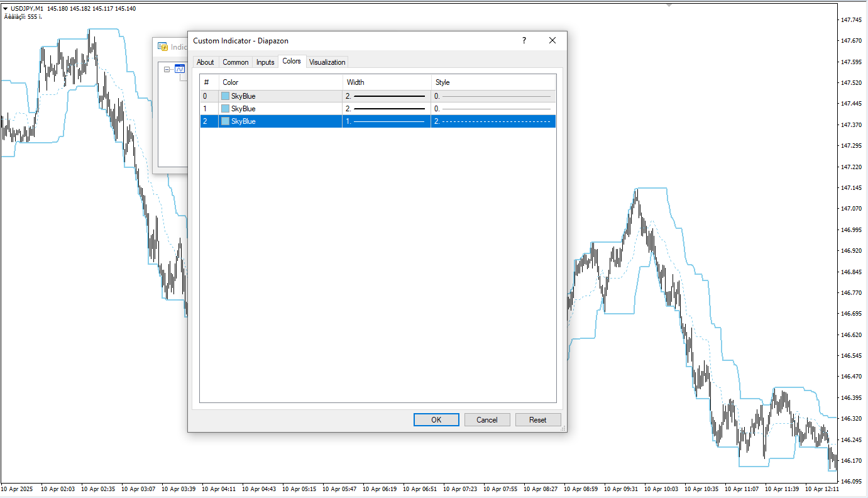Open the style selector for line 0
The height and width of the screenshot is (498, 868).
[x=493, y=96]
